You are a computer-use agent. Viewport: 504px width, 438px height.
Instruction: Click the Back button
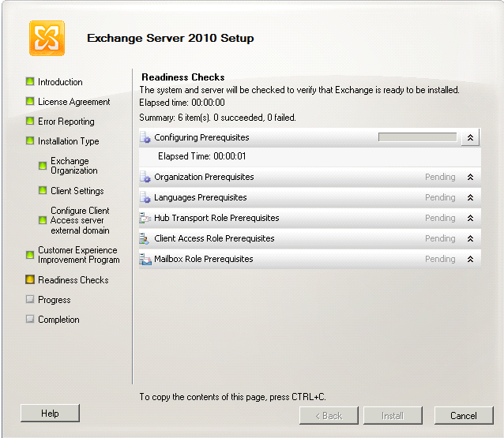click(329, 416)
